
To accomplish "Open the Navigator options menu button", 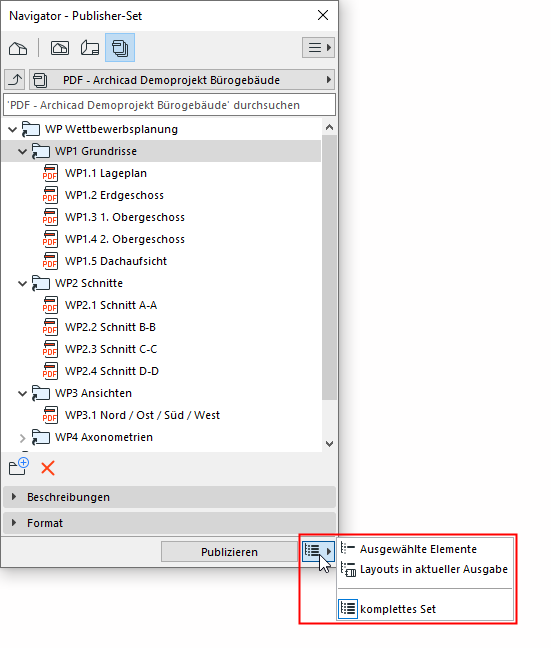I will coord(318,48).
